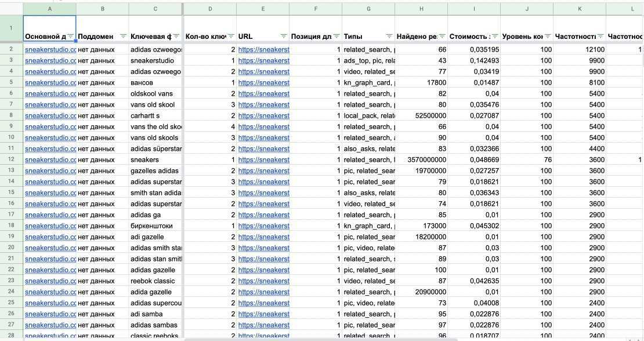Select column C header letter
Screen dimensions: 644x341
[x=155, y=9]
